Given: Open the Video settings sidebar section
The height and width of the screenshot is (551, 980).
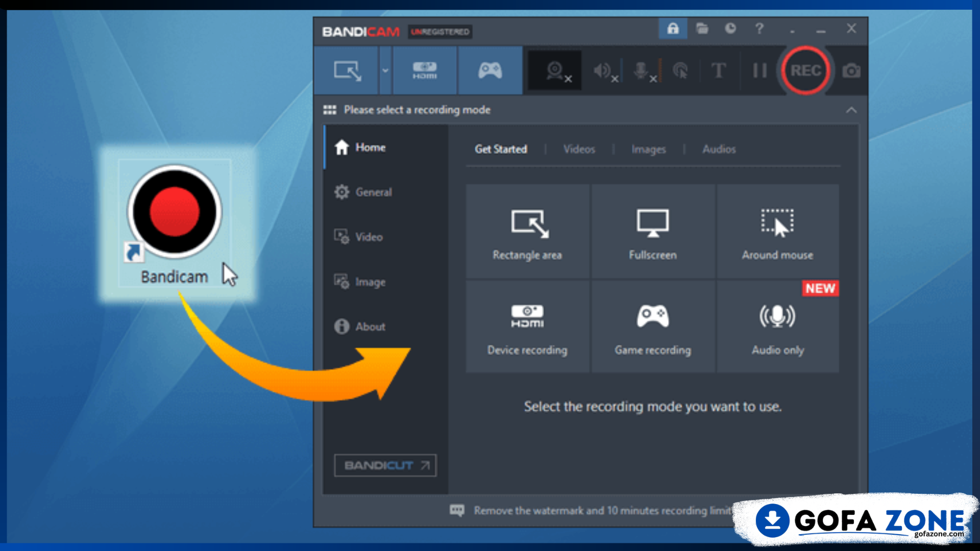Looking at the screenshot, I should pyautogui.click(x=386, y=237).
